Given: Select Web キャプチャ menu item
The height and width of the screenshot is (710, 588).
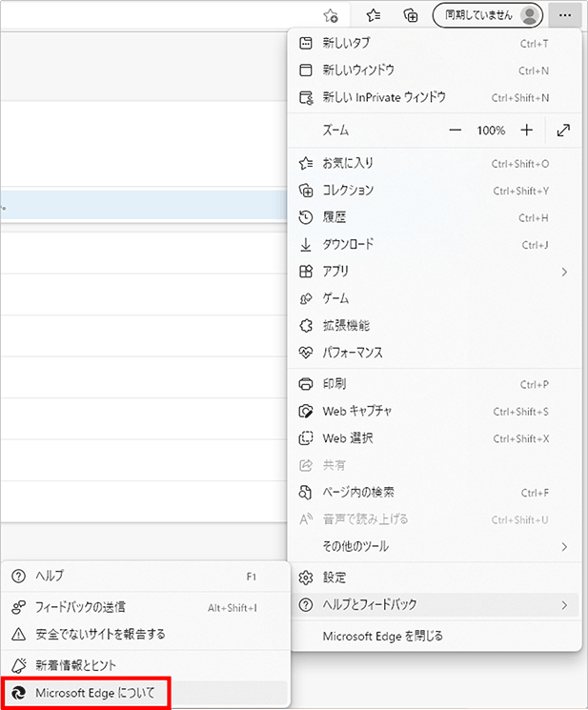Looking at the screenshot, I should (435, 411).
